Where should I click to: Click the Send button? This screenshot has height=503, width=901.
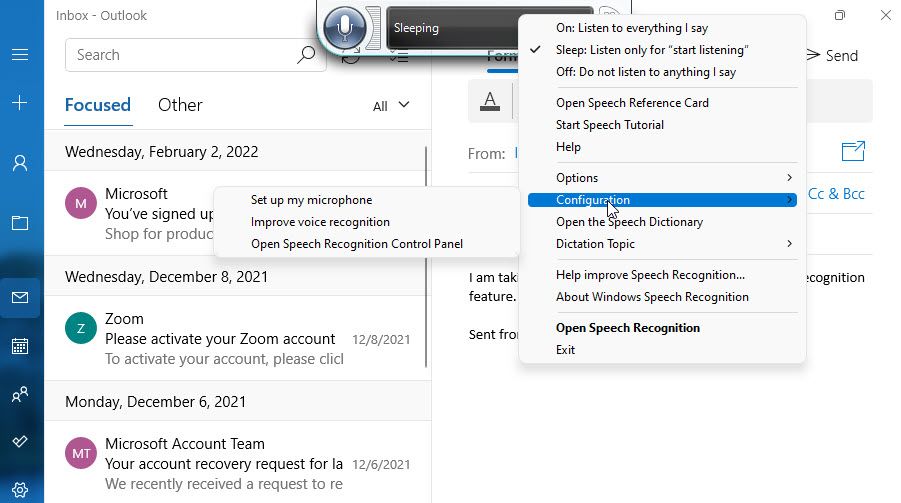832,56
